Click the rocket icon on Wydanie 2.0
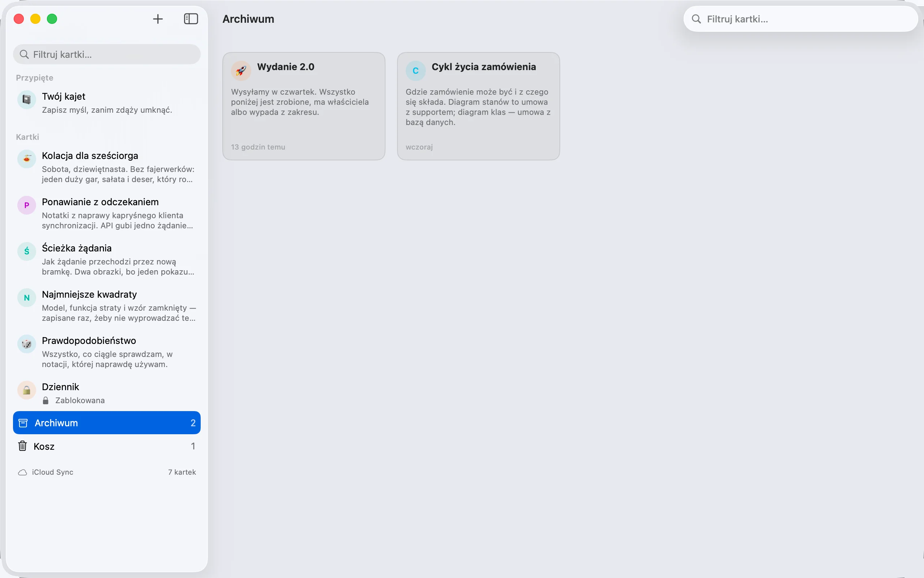Screen dimensions: 924x578 click(x=241, y=71)
